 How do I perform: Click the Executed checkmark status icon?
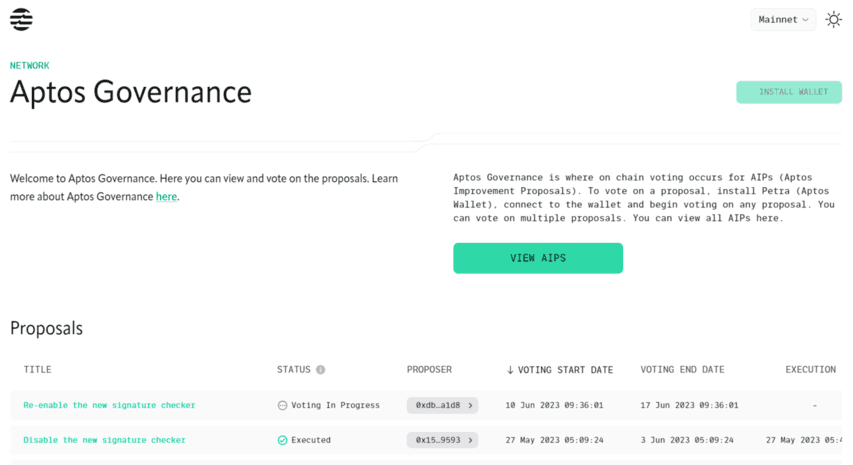(x=282, y=440)
